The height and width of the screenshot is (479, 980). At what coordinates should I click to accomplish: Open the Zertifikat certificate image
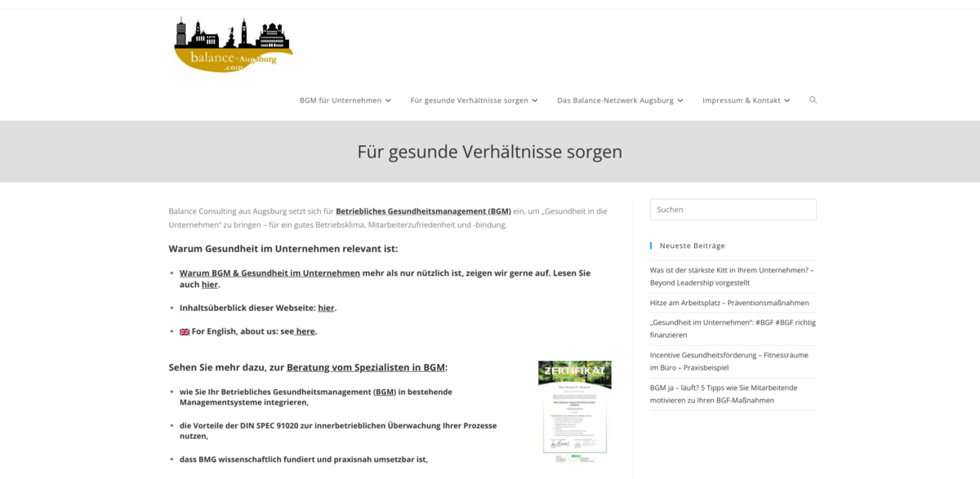pos(574,410)
